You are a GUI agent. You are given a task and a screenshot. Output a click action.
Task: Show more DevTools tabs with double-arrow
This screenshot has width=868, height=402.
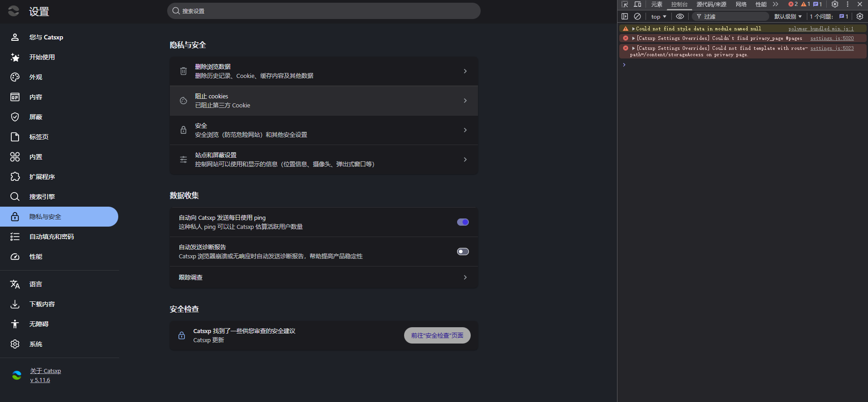(776, 4)
